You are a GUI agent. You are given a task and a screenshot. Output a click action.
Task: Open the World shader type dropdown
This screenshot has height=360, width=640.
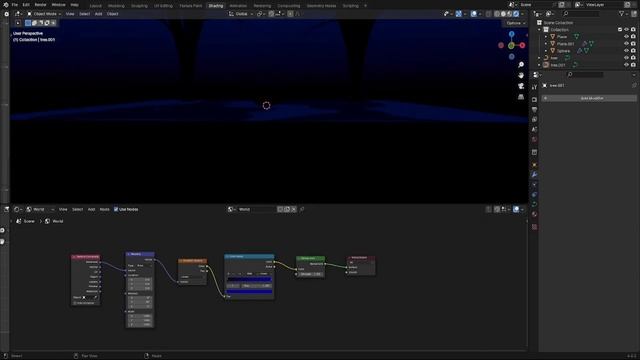point(40,209)
